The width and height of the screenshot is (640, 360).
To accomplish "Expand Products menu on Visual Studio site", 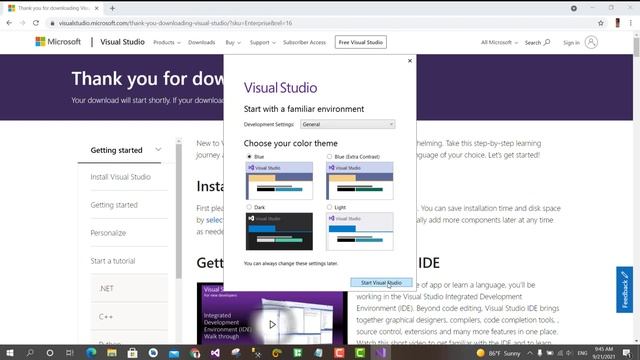I will pyautogui.click(x=167, y=42).
